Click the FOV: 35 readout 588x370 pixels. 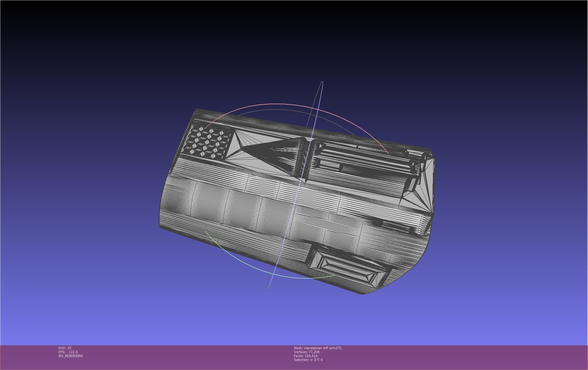click(x=65, y=348)
